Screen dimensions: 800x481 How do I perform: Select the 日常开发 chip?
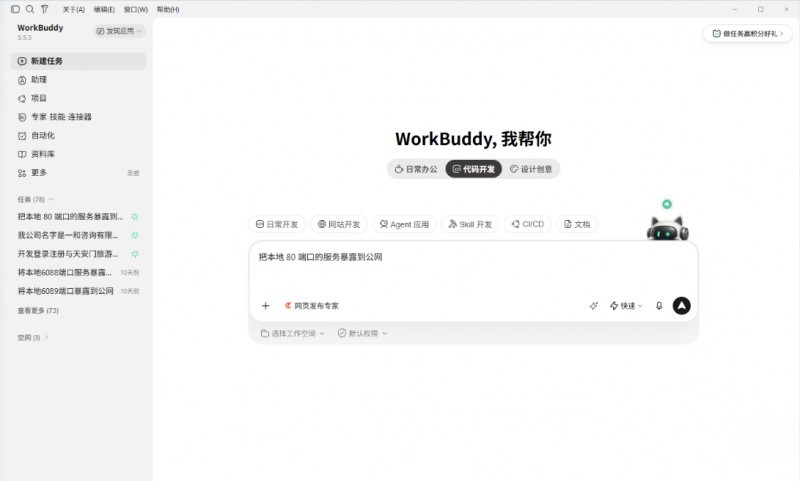[277, 224]
